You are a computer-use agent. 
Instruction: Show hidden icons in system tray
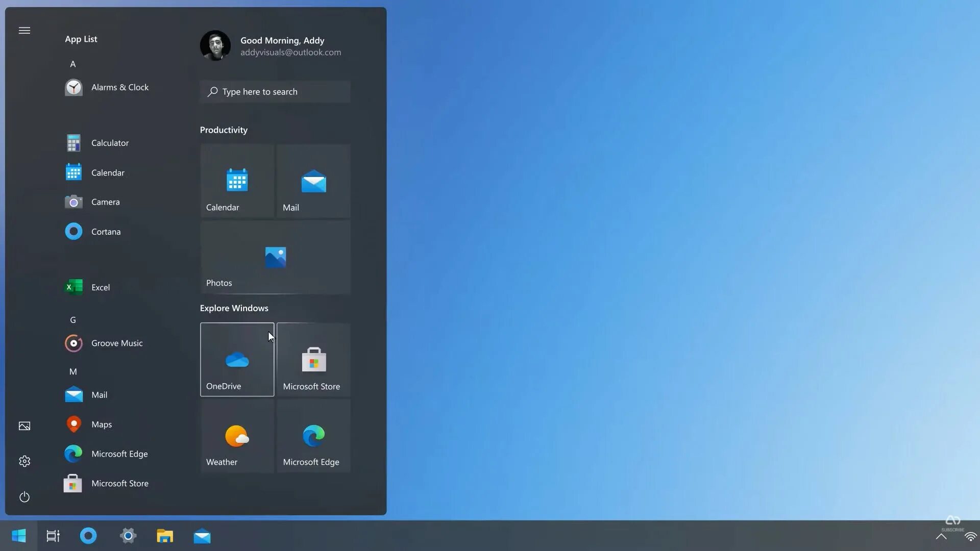(941, 537)
